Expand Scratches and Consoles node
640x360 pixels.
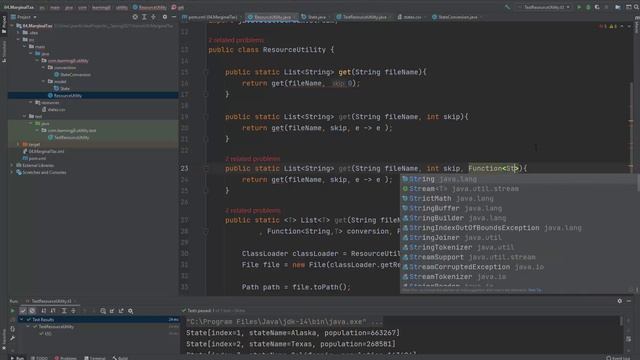click(12, 172)
